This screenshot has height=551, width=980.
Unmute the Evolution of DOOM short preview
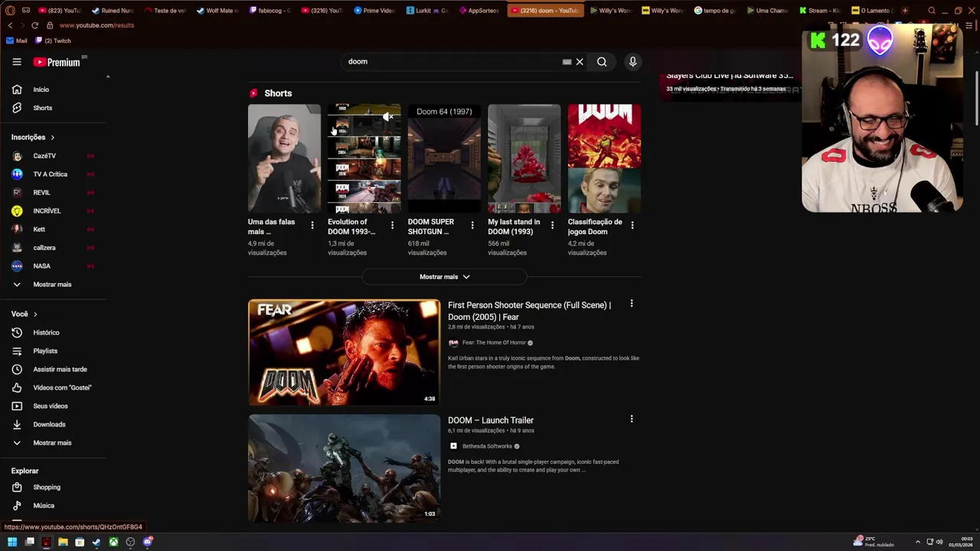coord(388,116)
